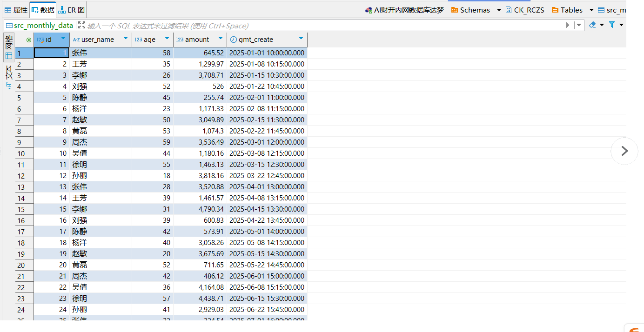Click the amount column header

[x=200, y=40]
